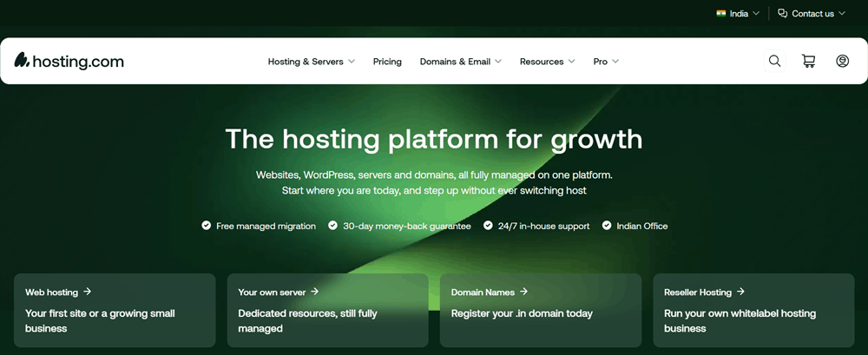Viewport: 868px width, 355px height.
Task: Click the 'Indian Office' text
Action: coord(642,226)
